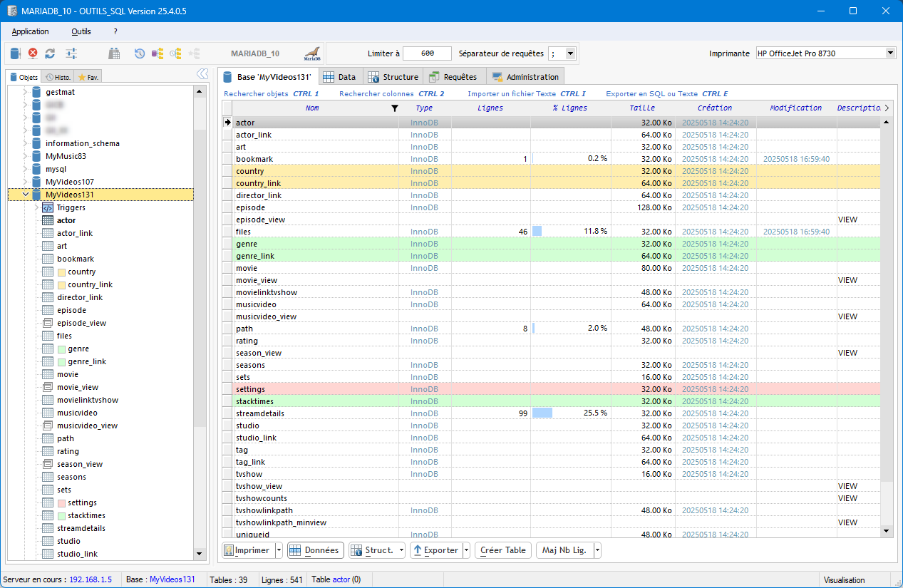Click the greyed star tree toolbar icon

tap(194, 53)
